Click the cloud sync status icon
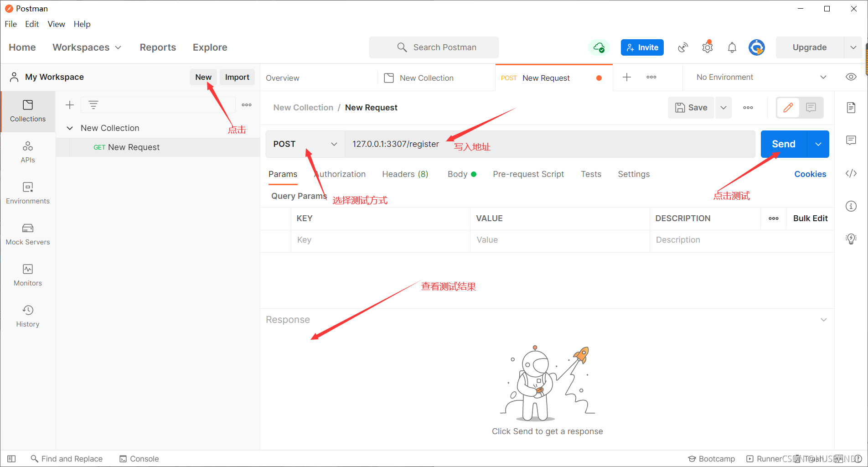 (599, 47)
